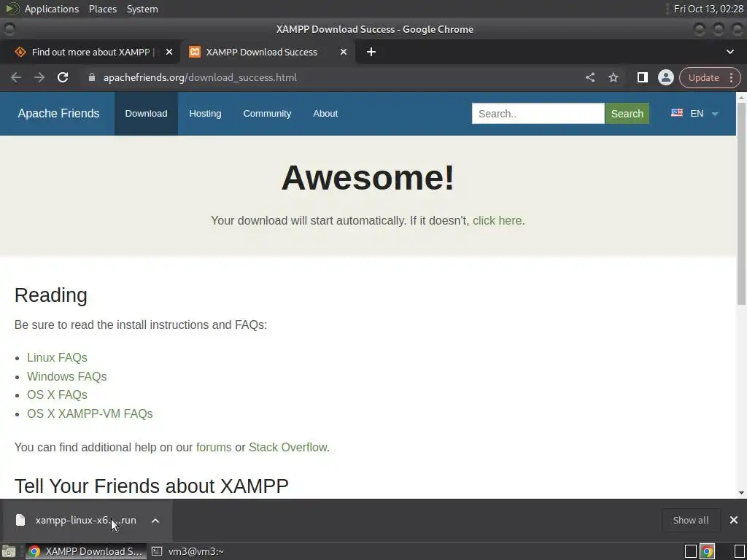
Task: Click the scrollbar up arrow
Action: tap(741, 97)
